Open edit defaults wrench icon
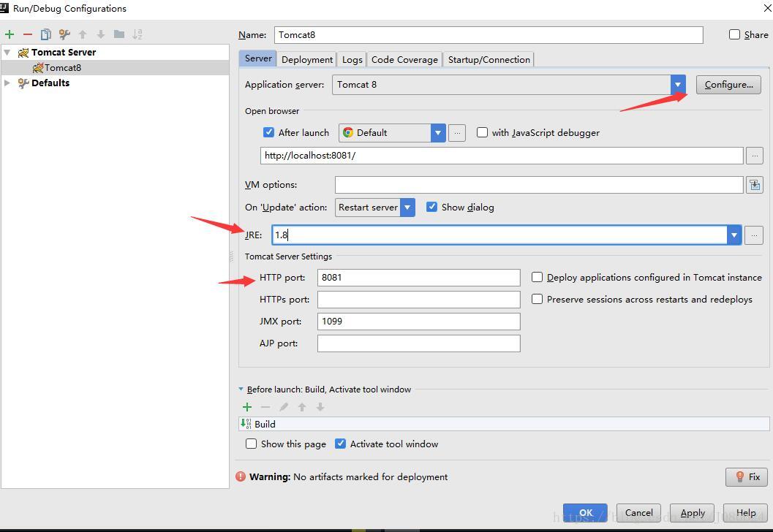773x532 pixels. [64, 34]
